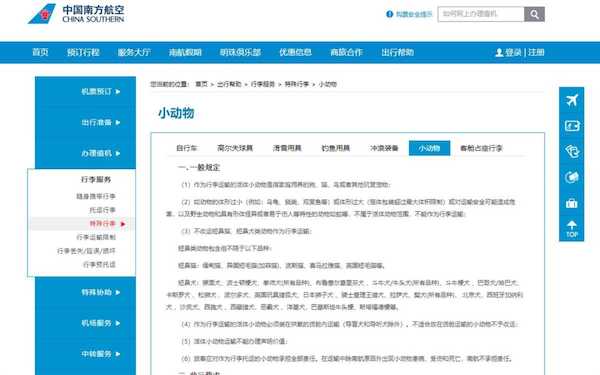Switch to the 客舱占座行李 tab
600x375 pixels.
(481, 148)
